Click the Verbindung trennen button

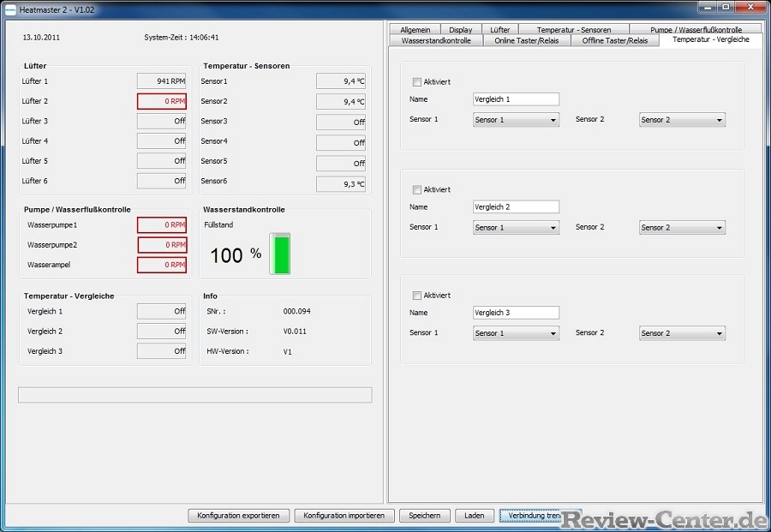coord(540,515)
